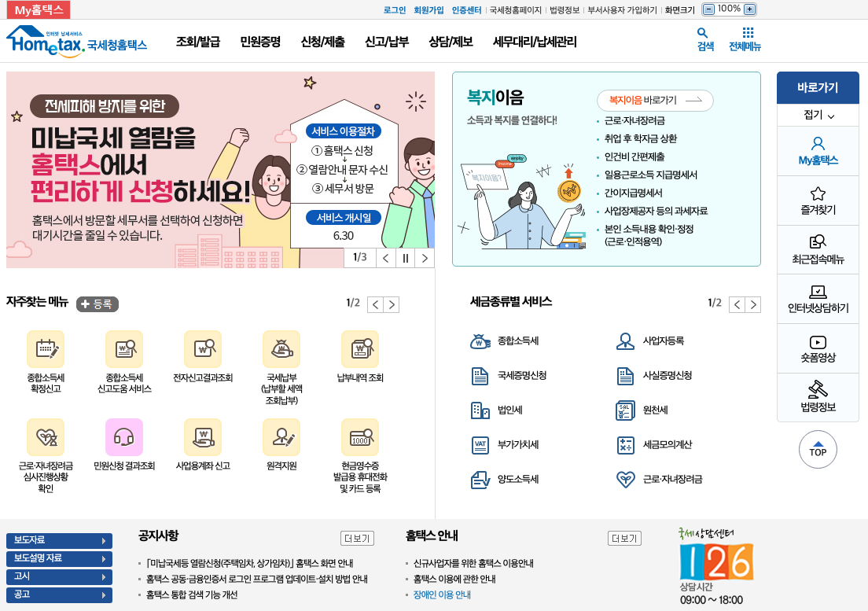868x611 pixels.
Task: Click the 회원가입 link
Action: (x=428, y=10)
